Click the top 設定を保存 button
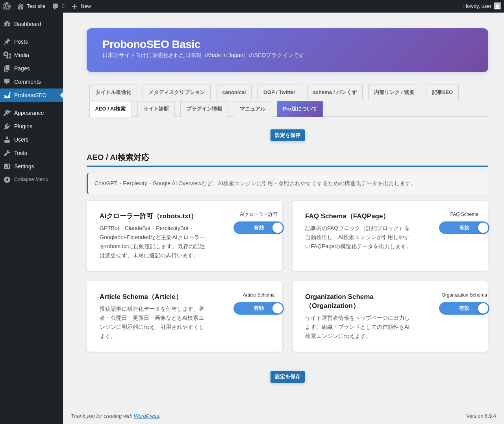The width and height of the screenshot is (504, 424). (287, 135)
